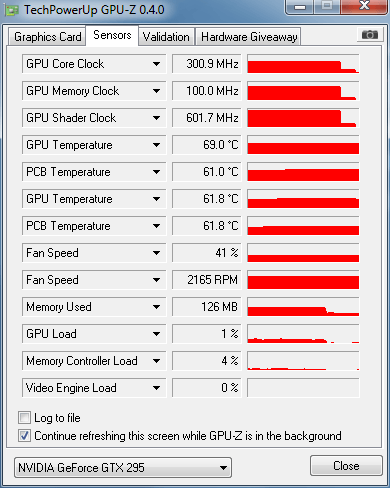Viewport: 390px width, 488px height.
Task: Click the camera screenshot icon
Action: click(369, 34)
